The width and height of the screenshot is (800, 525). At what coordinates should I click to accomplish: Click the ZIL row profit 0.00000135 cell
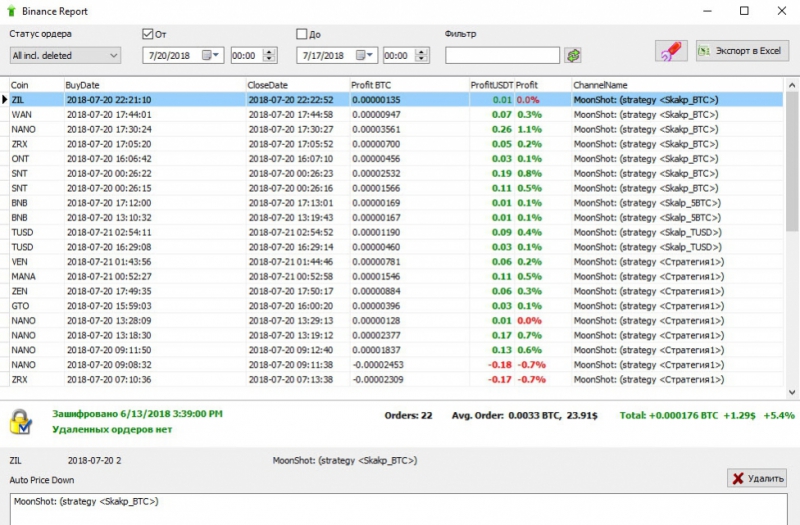point(409,99)
